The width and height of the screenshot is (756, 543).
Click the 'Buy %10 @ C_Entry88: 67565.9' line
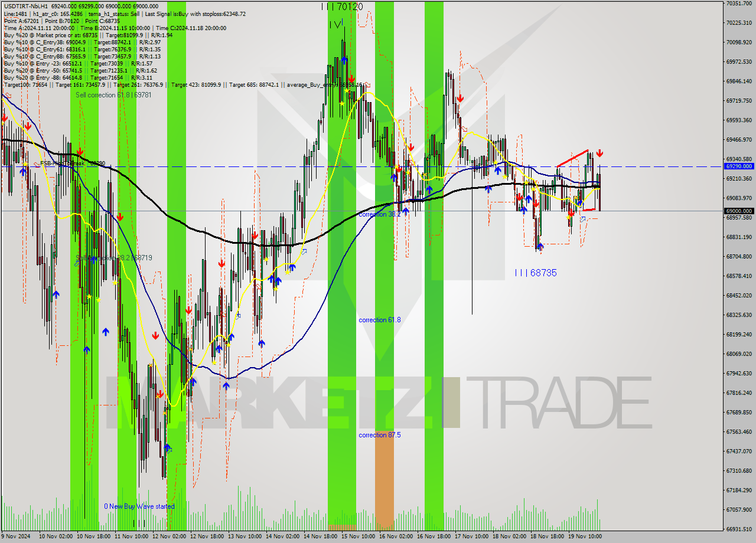pyautogui.click(x=82, y=56)
